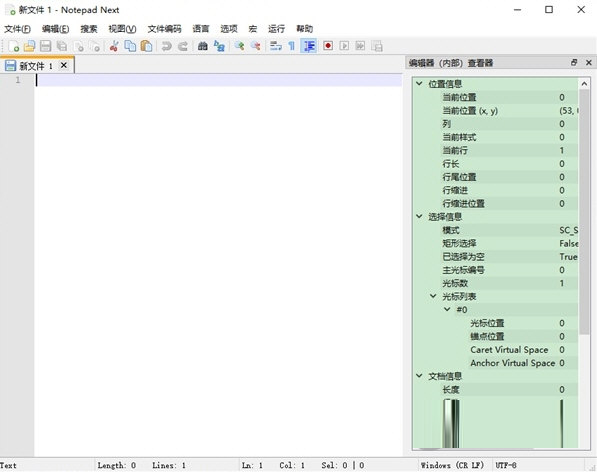597x472 pixels.
Task: Select the 锚点位置 row
Action: tap(496, 336)
